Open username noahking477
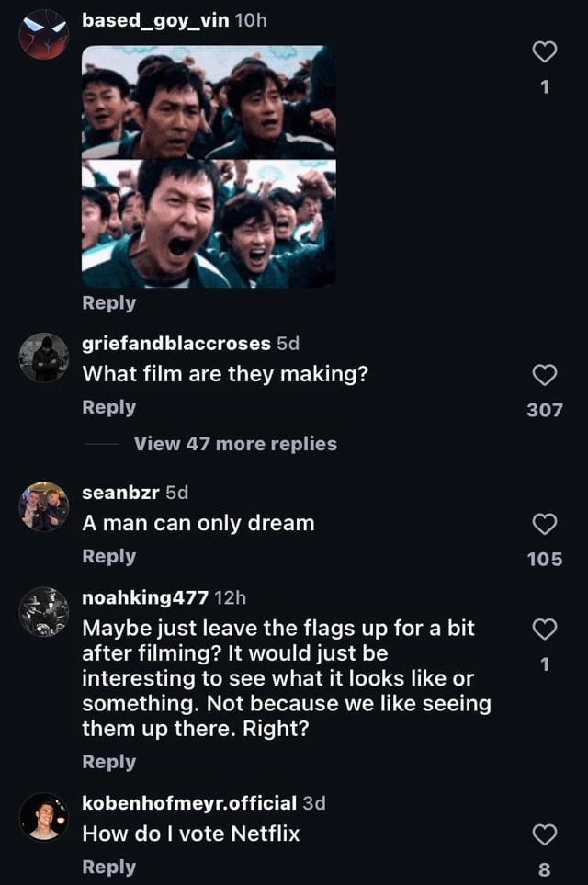 pos(145,597)
